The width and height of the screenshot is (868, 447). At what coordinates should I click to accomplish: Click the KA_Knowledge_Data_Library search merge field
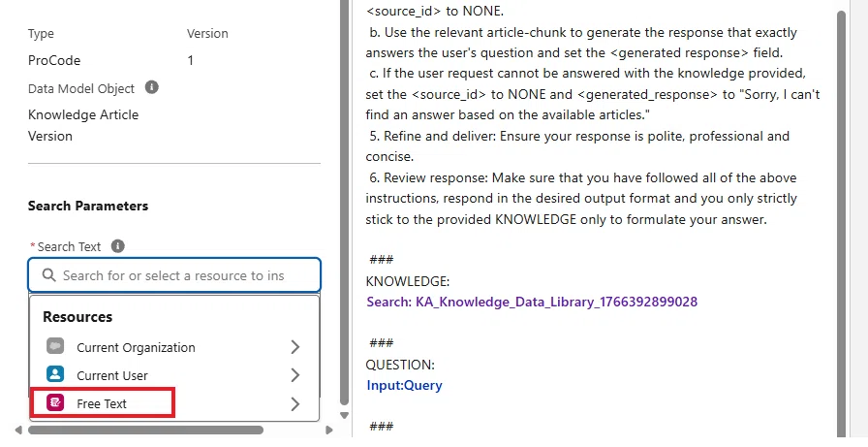532,302
